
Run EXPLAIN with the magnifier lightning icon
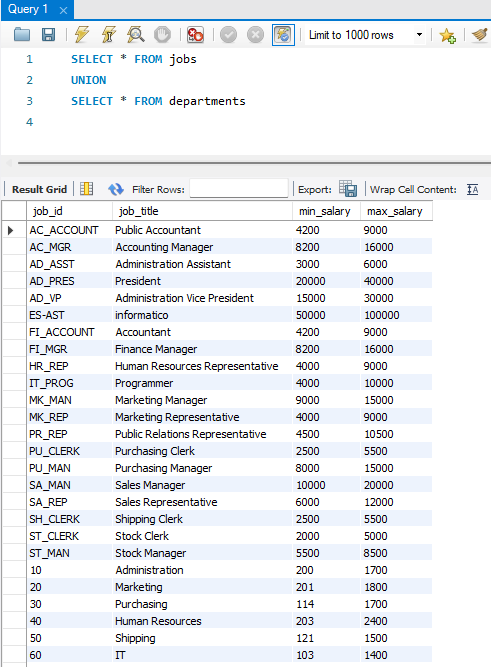point(135,34)
